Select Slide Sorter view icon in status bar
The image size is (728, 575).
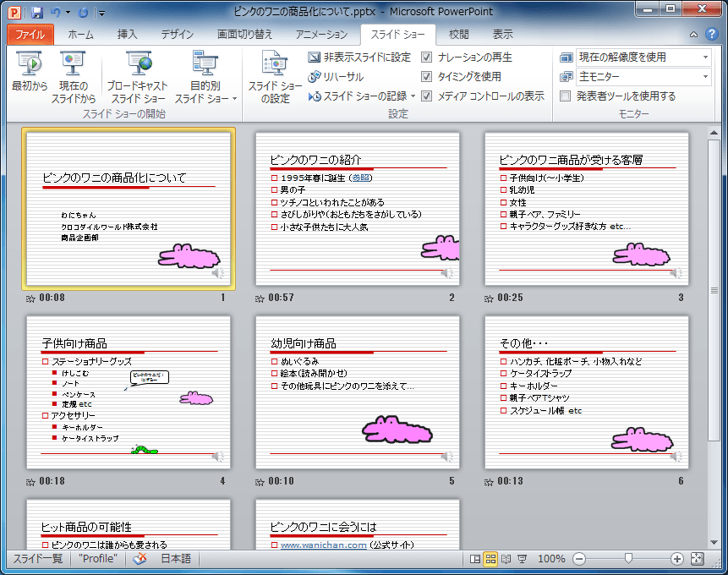point(490,559)
